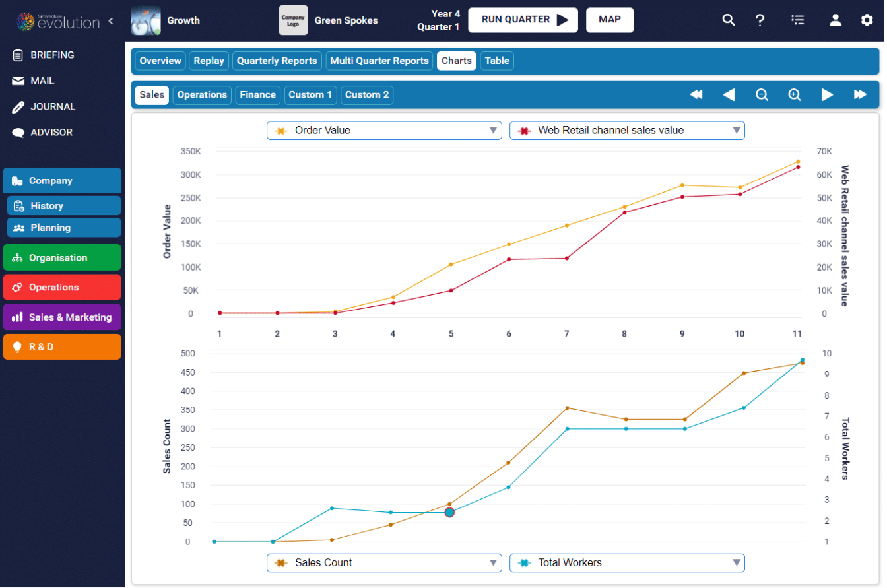Click the search magnifier icon
This screenshot has height=588, width=887.
(x=728, y=20)
